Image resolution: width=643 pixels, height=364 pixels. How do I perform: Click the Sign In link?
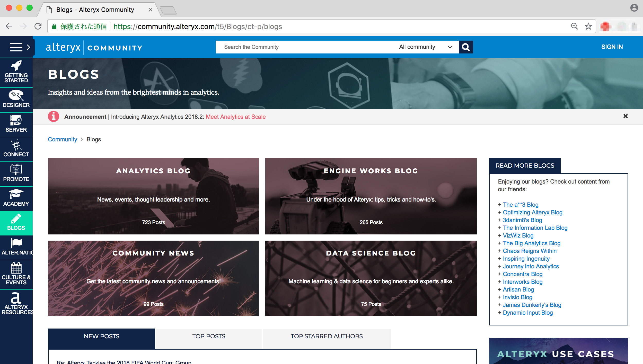point(612,47)
